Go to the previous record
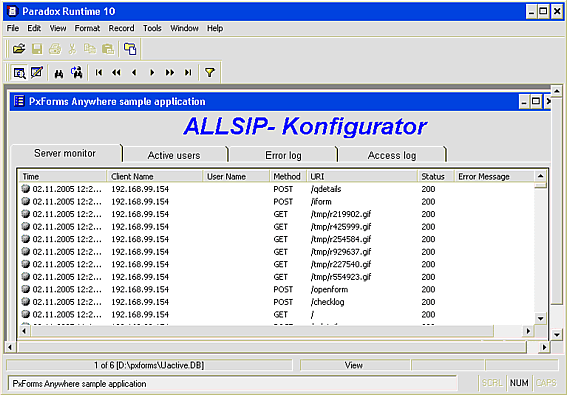 pos(134,73)
